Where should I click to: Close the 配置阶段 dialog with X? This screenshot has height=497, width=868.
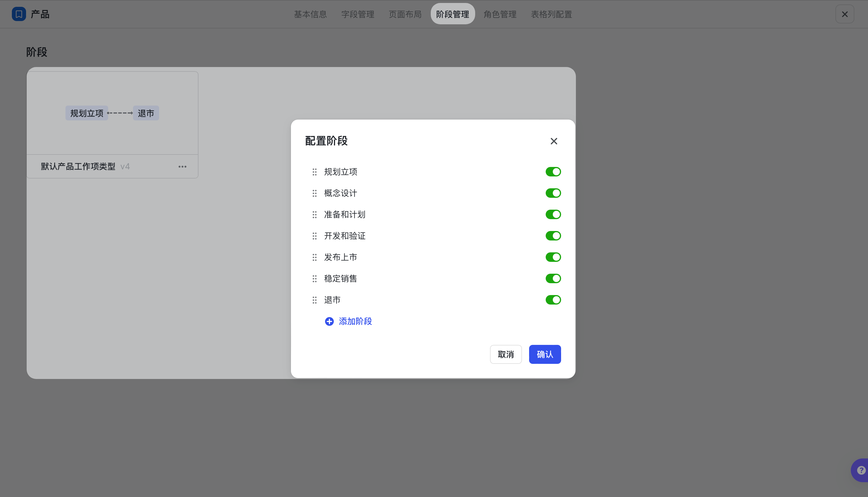(554, 141)
